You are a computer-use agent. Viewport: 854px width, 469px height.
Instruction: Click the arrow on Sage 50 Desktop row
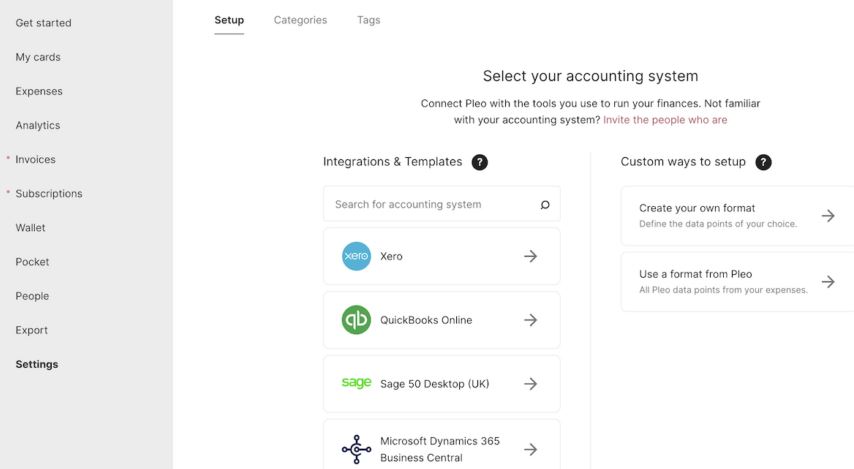tap(530, 383)
